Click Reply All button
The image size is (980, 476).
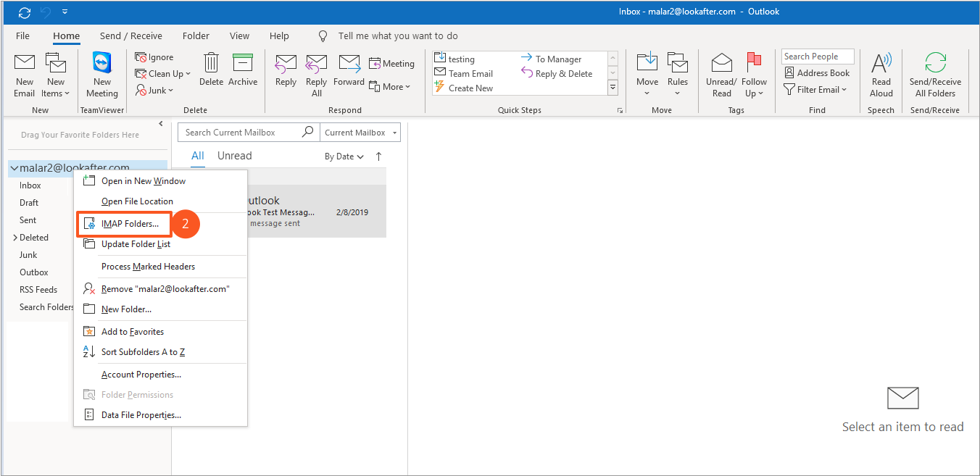(x=317, y=75)
